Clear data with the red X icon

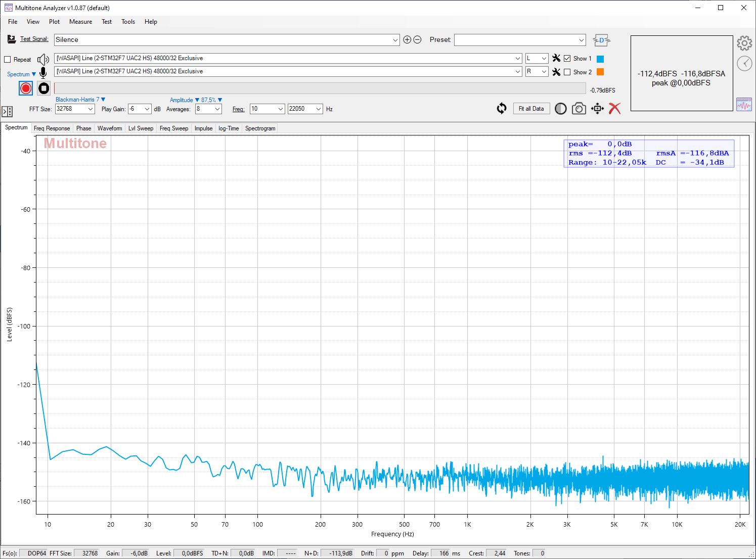(614, 108)
